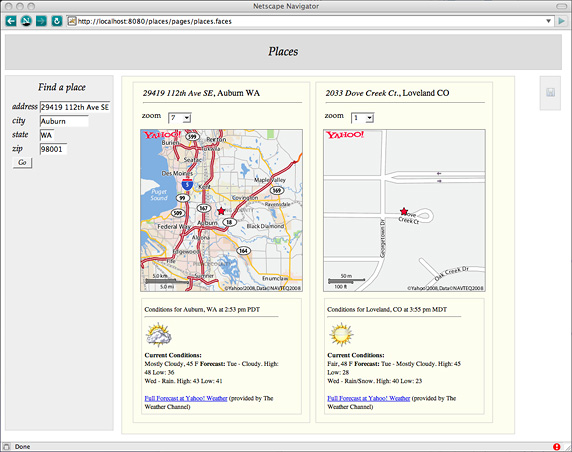
Task: Click the Go button in Find a place
Action: coord(22,162)
